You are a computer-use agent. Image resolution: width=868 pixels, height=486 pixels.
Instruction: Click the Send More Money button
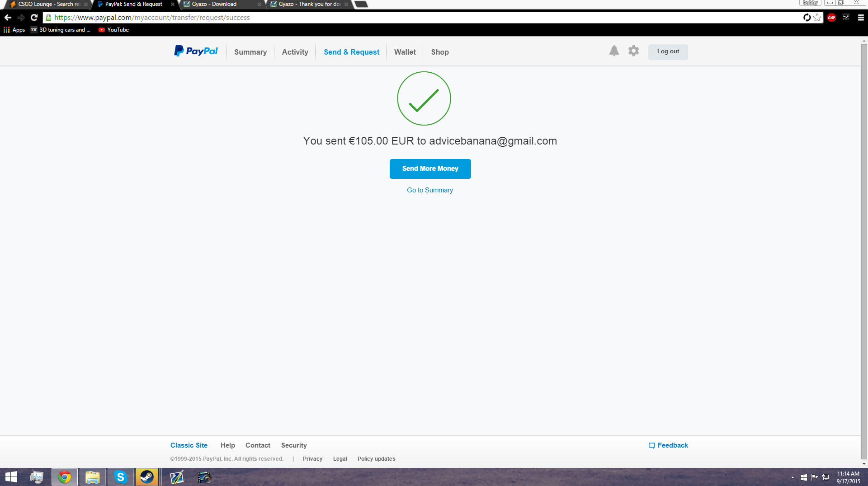[x=430, y=168]
